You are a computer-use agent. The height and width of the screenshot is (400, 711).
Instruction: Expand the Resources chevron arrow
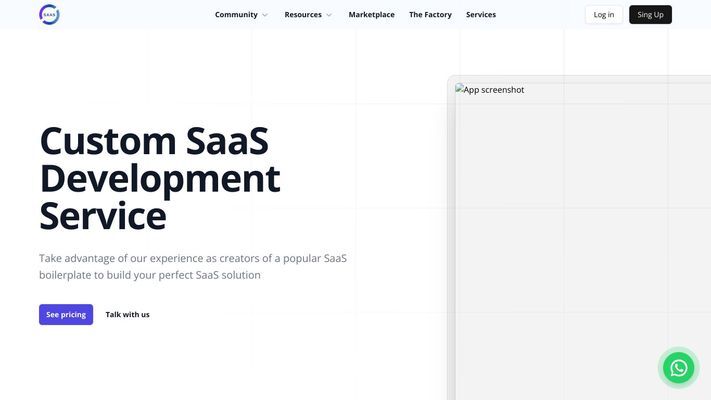pyautogui.click(x=329, y=15)
